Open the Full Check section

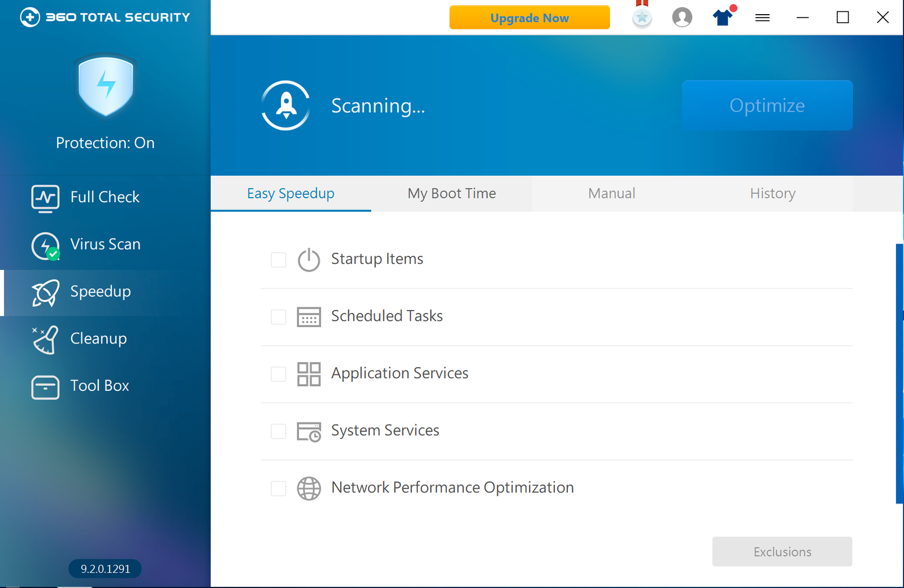pos(105,197)
